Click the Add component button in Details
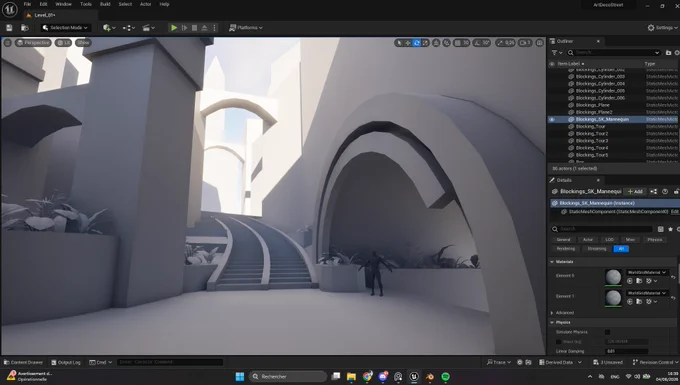This screenshot has width=680, height=385. [635, 191]
